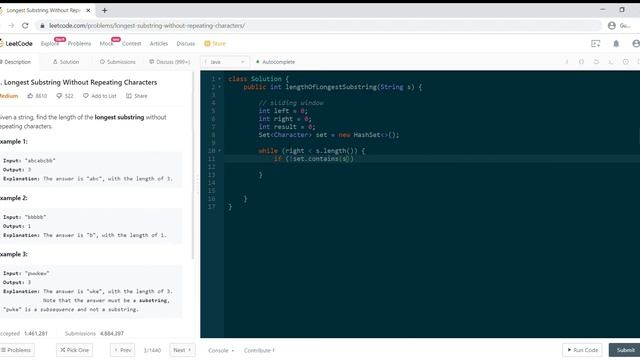This screenshot has width=640, height=360.
Task: Click the reset code icon in editor toolbar
Action: click(x=596, y=62)
